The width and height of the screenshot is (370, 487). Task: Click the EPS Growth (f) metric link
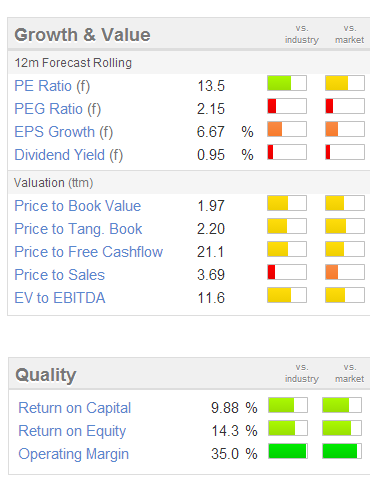[64, 132]
